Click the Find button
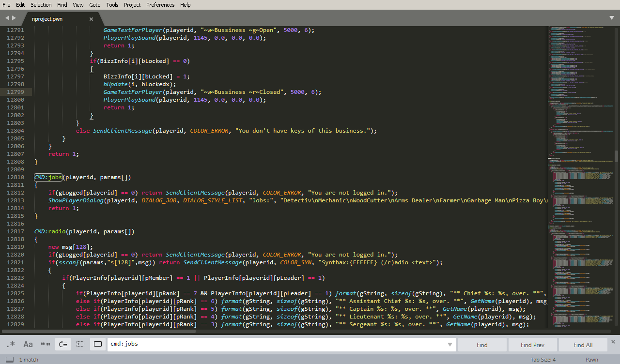 (482, 345)
